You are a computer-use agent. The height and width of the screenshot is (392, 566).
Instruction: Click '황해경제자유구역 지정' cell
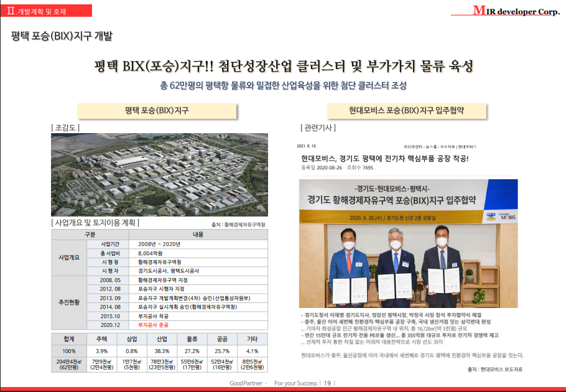pos(198,280)
